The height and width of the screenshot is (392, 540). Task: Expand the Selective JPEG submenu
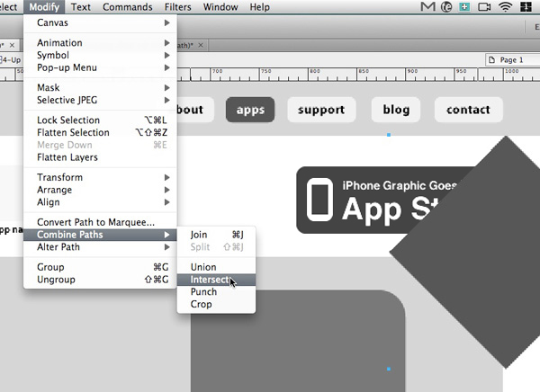click(x=100, y=100)
